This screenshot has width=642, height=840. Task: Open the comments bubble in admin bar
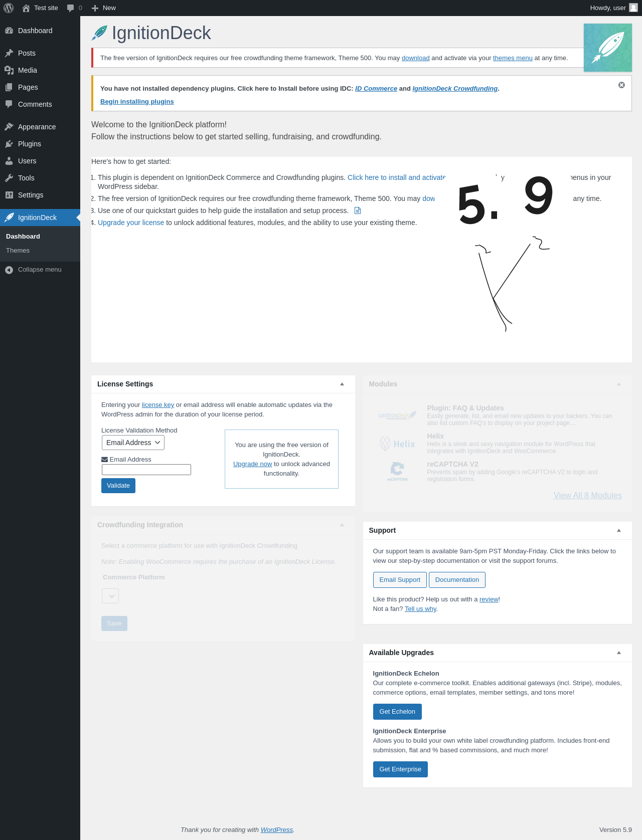(70, 8)
